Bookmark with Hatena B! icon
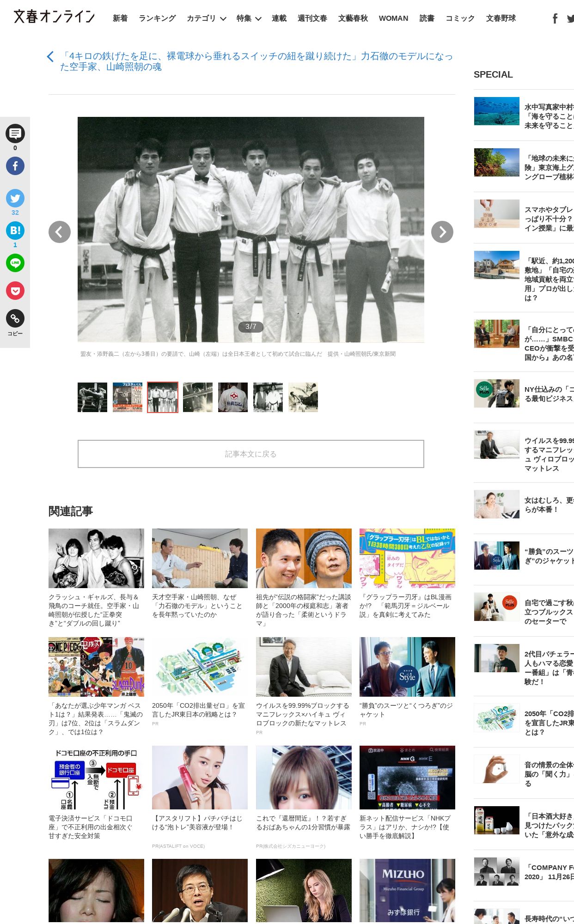This screenshot has height=924, width=574. pyautogui.click(x=15, y=231)
